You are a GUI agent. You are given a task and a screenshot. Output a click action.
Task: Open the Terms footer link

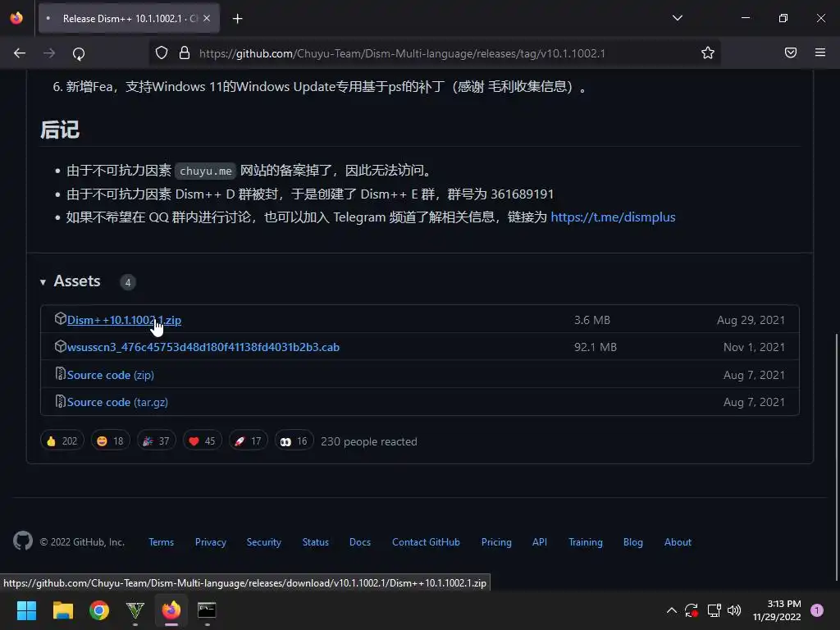click(x=162, y=542)
